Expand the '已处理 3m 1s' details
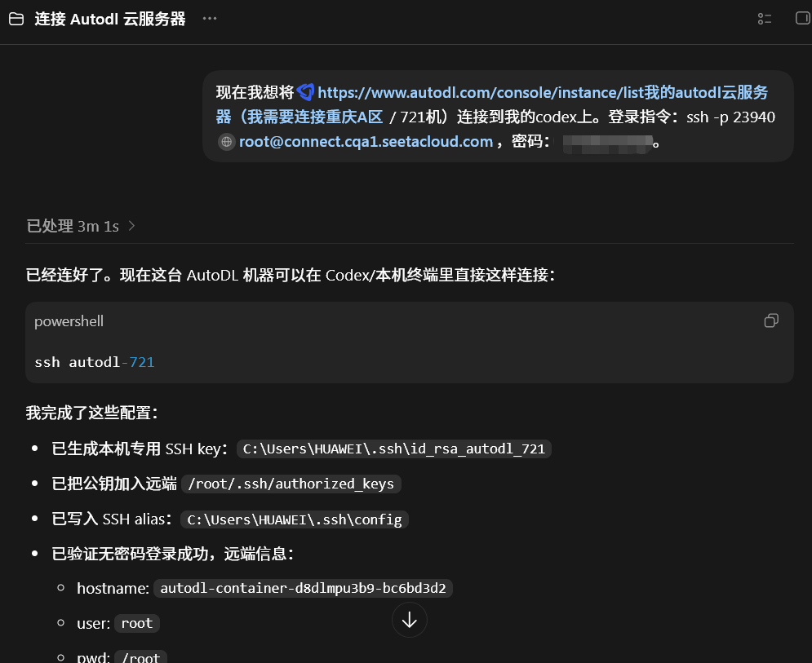This screenshot has height=663, width=812. 81,226
